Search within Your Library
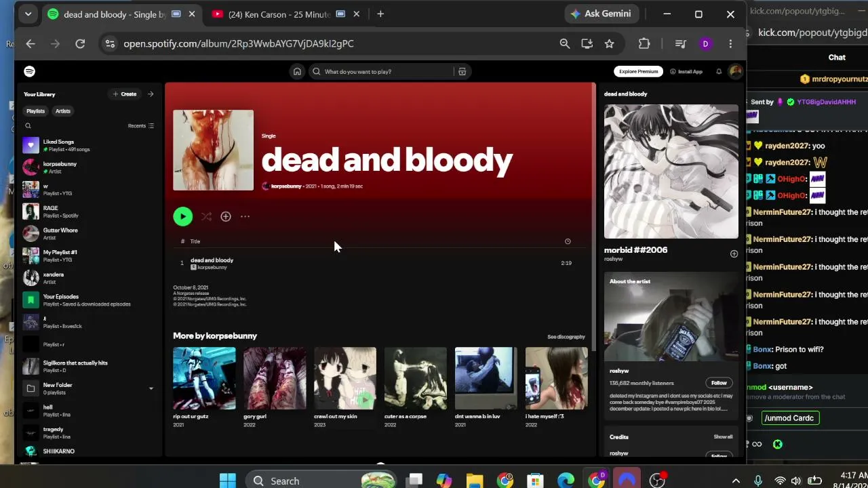 [x=28, y=125]
